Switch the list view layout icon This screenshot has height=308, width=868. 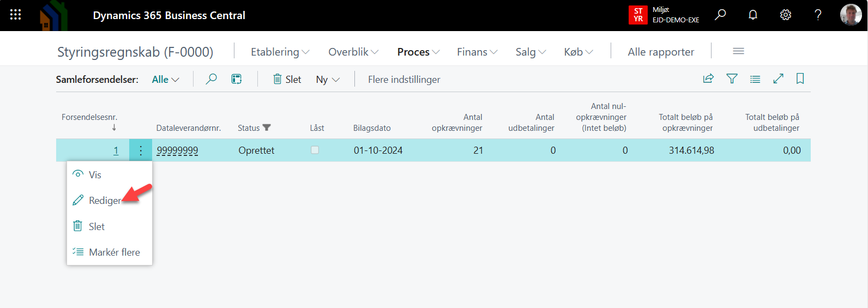[755, 79]
